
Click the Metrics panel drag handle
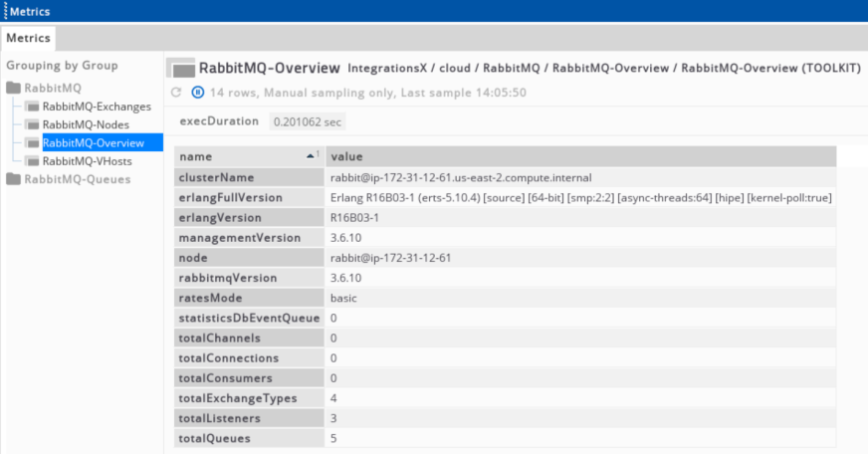tap(6, 11)
